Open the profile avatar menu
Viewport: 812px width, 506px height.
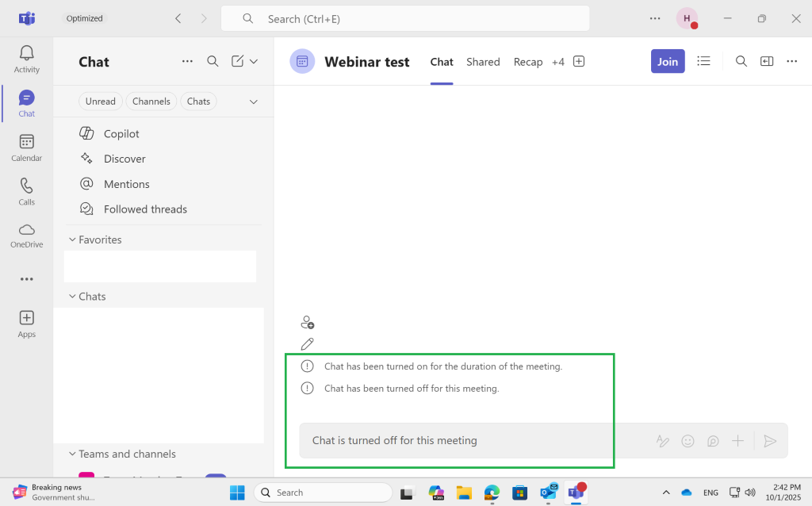(687, 19)
